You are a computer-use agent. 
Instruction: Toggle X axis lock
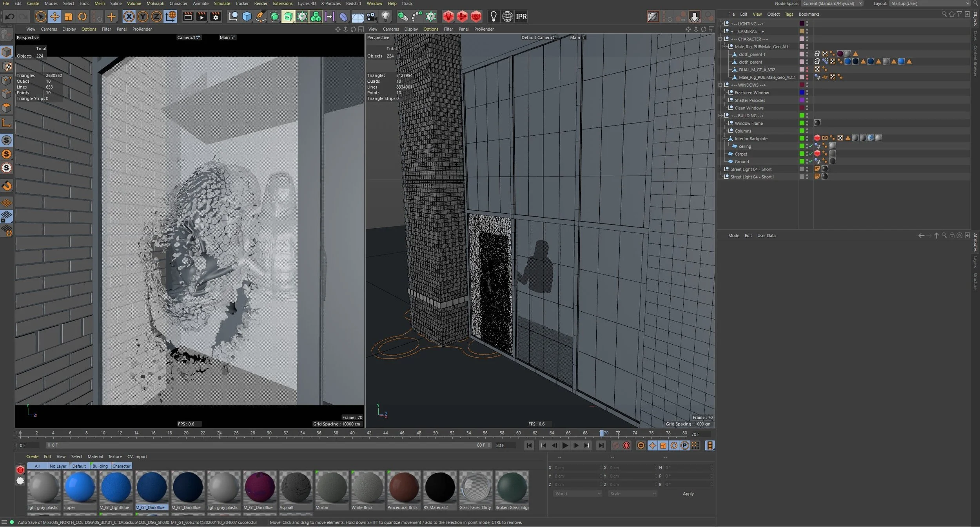tap(129, 16)
